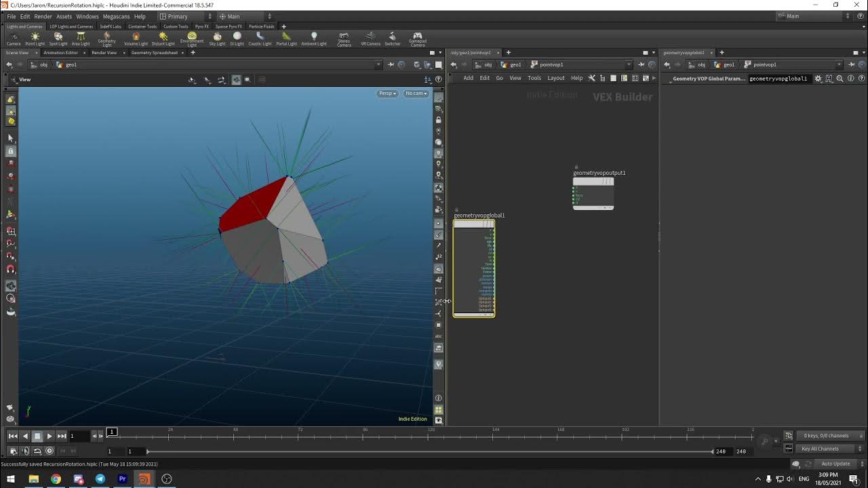This screenshot has height=488, width=868.
Task: Open Houdini from Windows taskbar
Action: (144, 479)
